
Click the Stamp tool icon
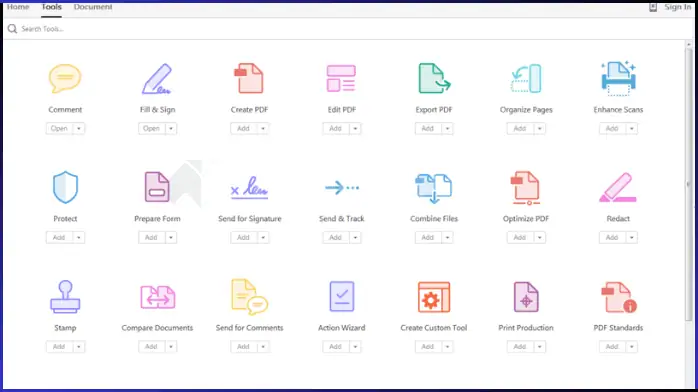[65, 296]
